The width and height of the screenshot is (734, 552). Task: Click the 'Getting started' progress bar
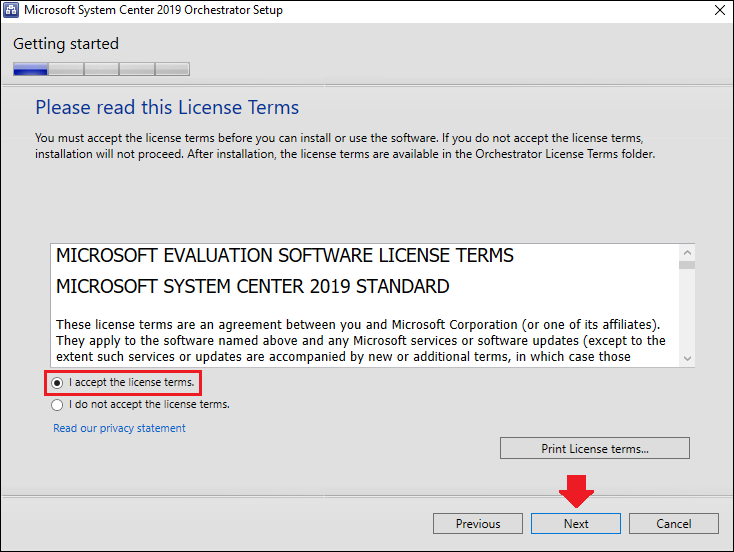[x=101, y=69]
